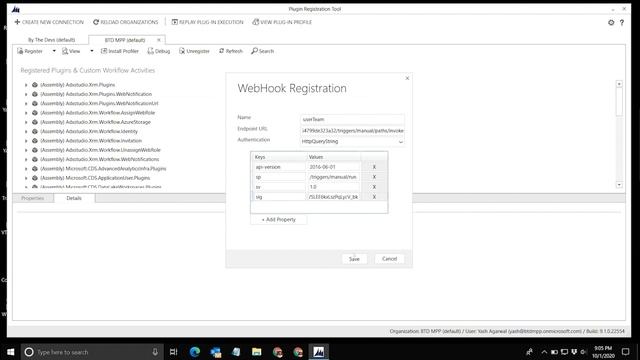Remove the sv property row
The height and width of the screenshot is (360, 640).
click(374, 187)
